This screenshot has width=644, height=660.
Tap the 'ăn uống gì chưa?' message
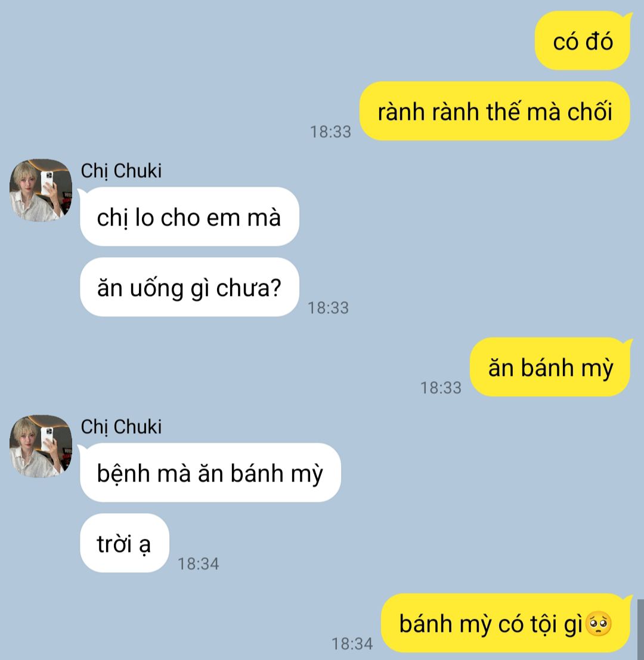(x=189, y=287)
